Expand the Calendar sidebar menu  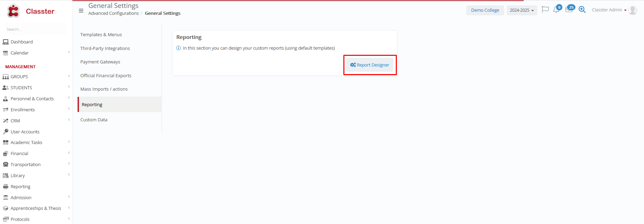coord(20,53)
